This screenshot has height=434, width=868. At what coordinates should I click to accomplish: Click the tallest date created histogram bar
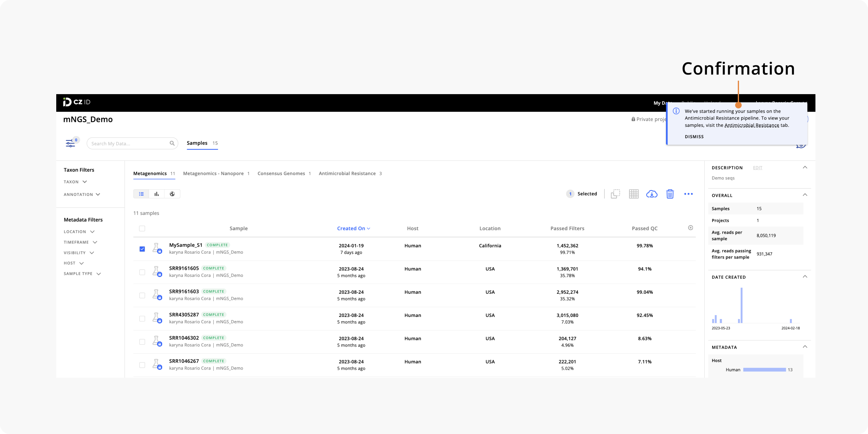click(742, 305)
